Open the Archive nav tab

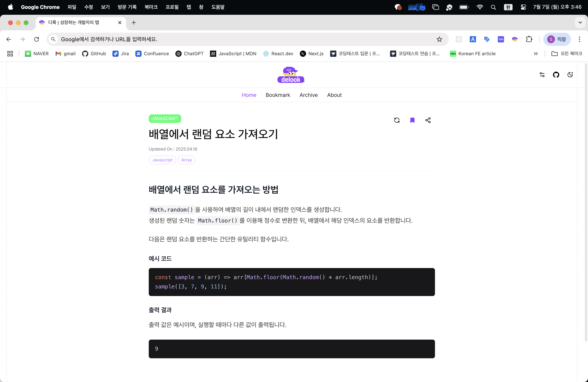tap(308, 95)
